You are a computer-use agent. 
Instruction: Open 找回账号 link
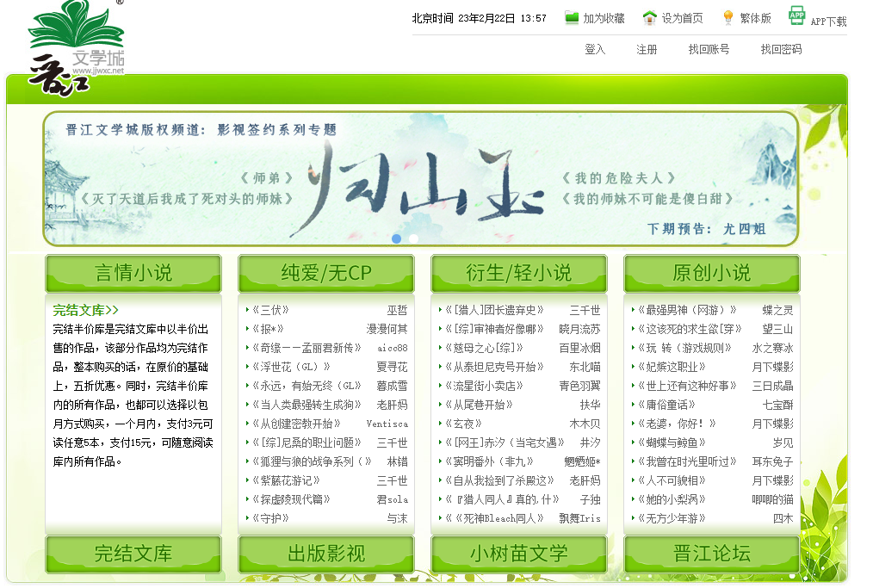[709, 50]
